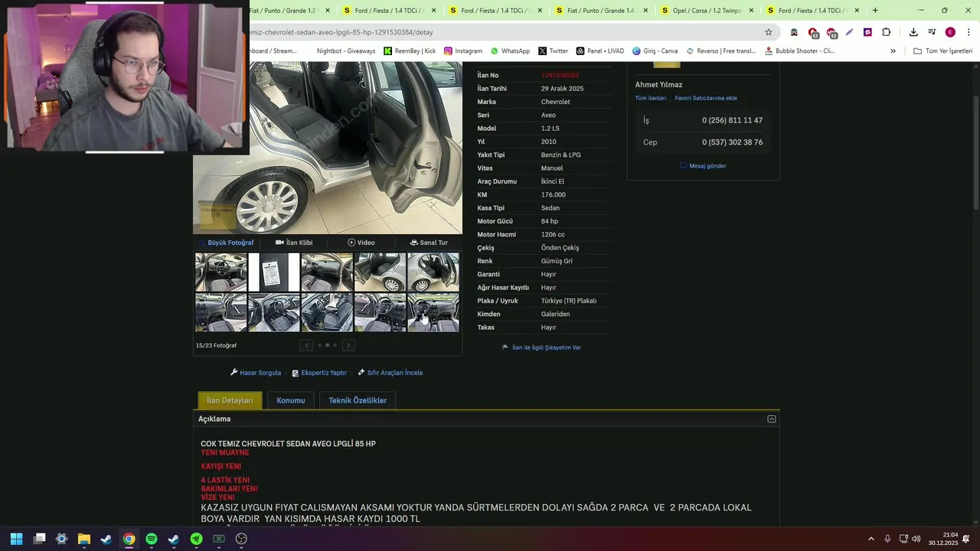Open Chrome from the taskbar
980x551 pixels.
tap(129, 539)
